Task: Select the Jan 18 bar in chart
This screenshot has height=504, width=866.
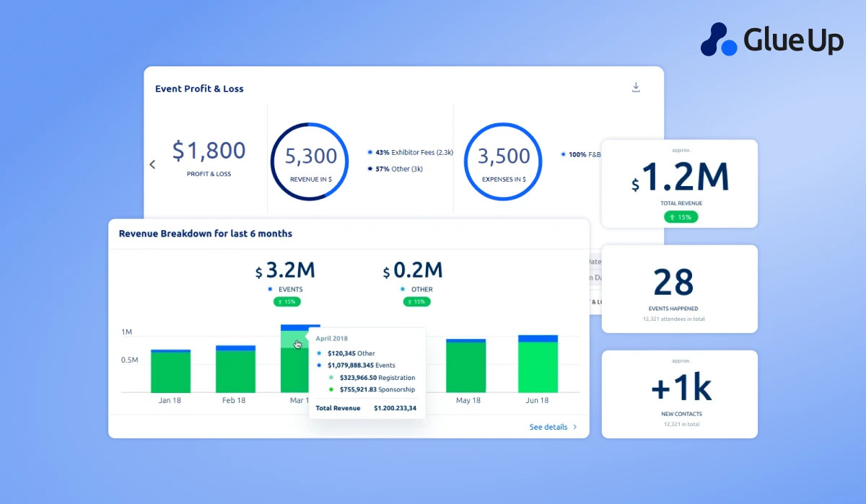Action: click(170, 371)
